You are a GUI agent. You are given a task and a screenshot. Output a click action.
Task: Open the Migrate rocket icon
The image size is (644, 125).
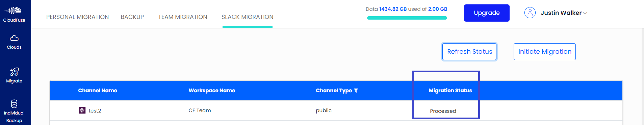[14, 72]
